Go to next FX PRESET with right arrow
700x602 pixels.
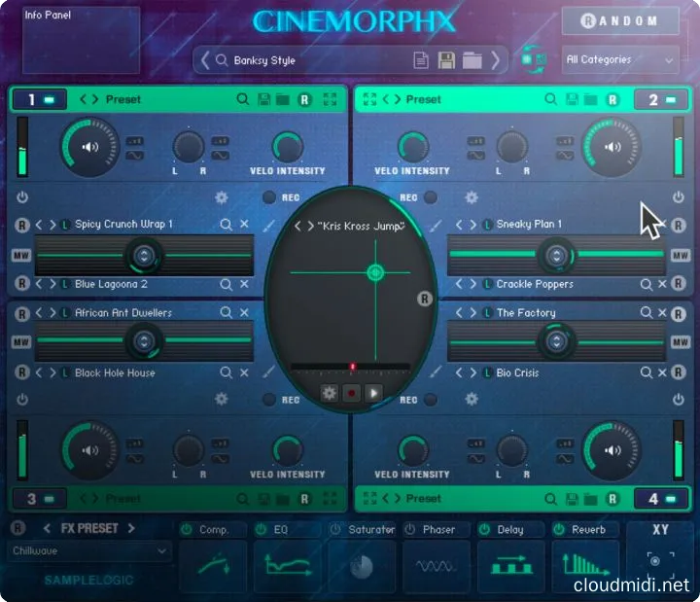point(133,528)
